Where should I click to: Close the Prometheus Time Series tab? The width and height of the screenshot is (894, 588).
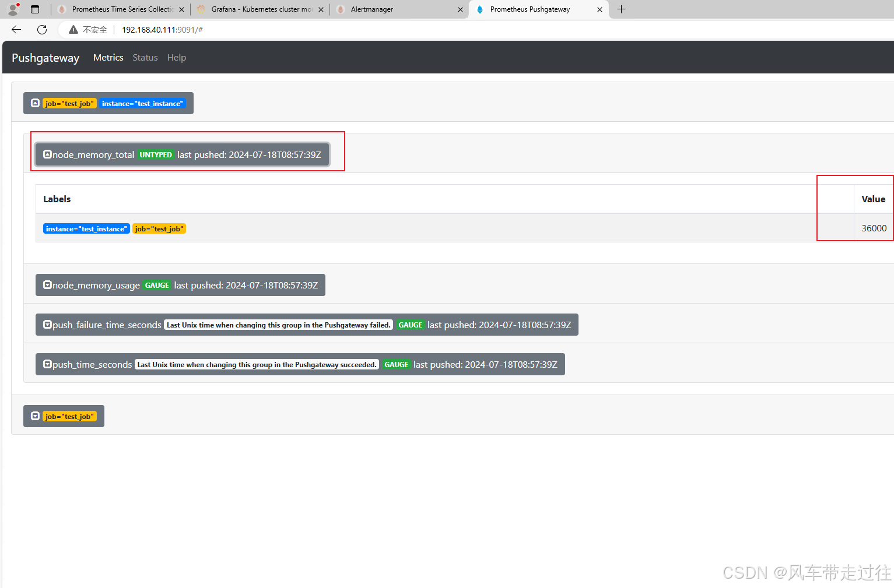(181, 9)
